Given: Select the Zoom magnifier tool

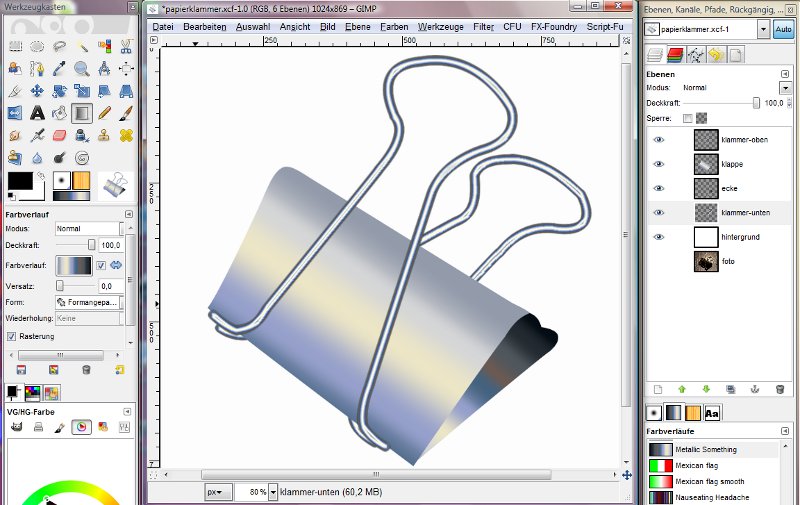Looking at the screenshot, I should click(x=81, y=69).
